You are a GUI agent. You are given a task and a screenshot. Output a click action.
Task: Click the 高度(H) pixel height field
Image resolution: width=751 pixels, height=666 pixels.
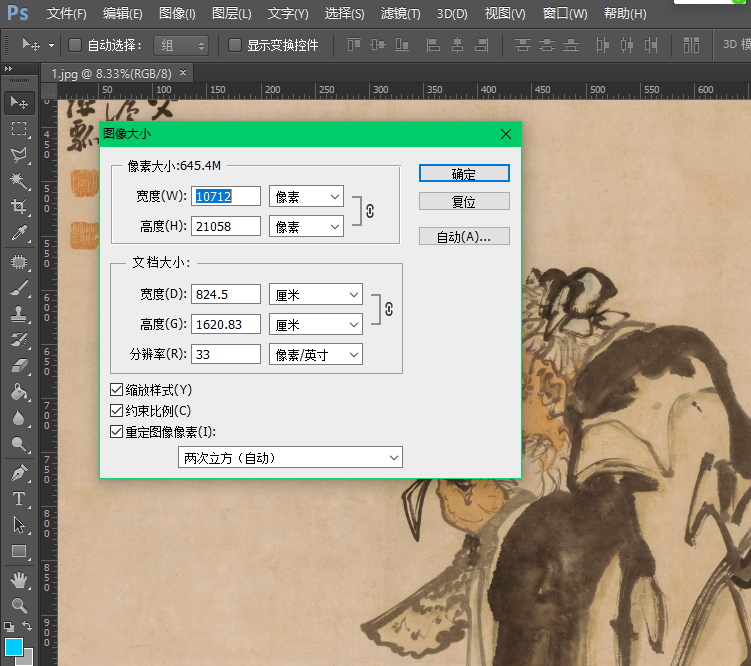click(x=226, y=226)
